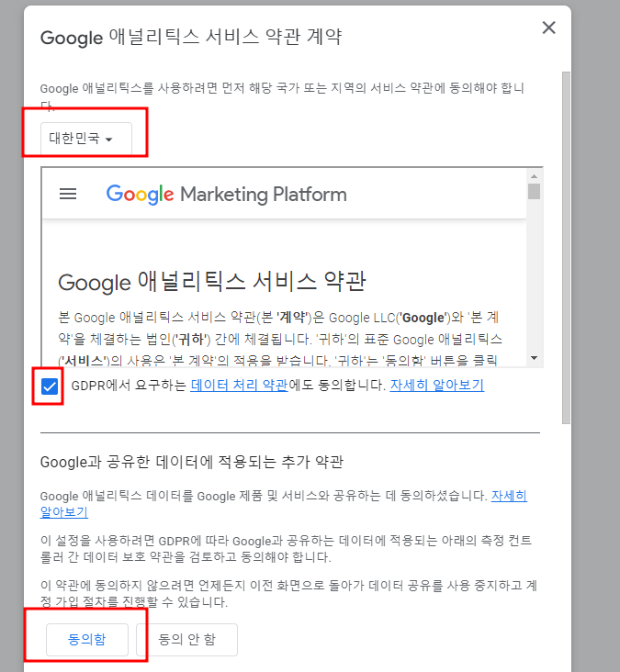Uncheck the GDPR data processing terms checkbox
Screen dimensions: 620x672
pos(50,386)
